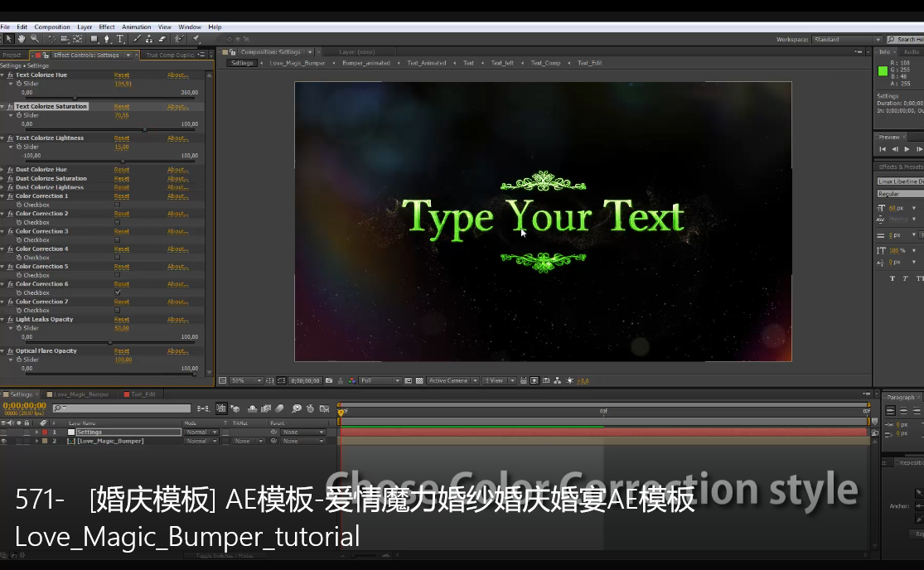Open Active Camera view dropdown
Screen dimensions: 924x570
[453, 380]
